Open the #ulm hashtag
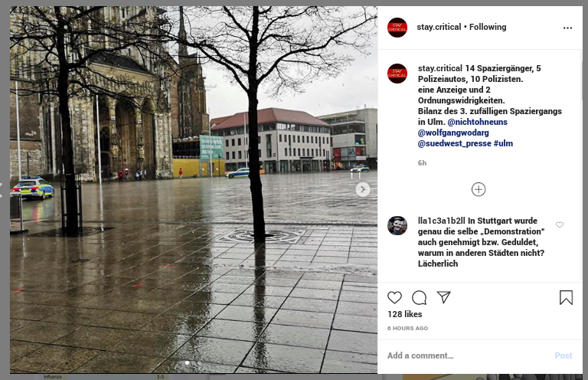 [503, 143]
